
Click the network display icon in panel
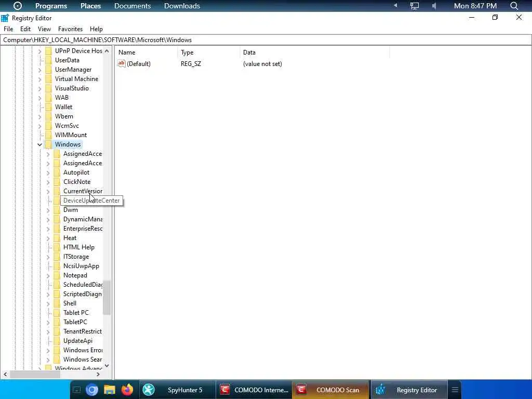click(415, 6)
